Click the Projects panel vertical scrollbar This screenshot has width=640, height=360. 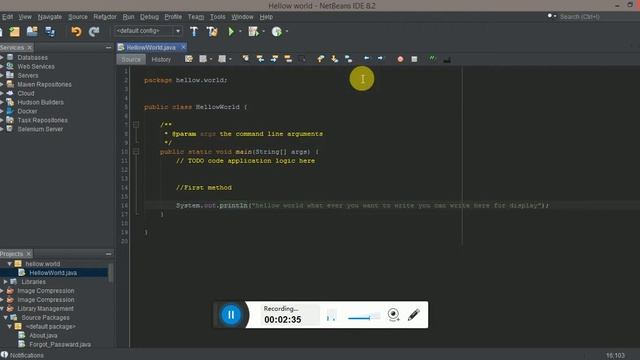[110, 273]
